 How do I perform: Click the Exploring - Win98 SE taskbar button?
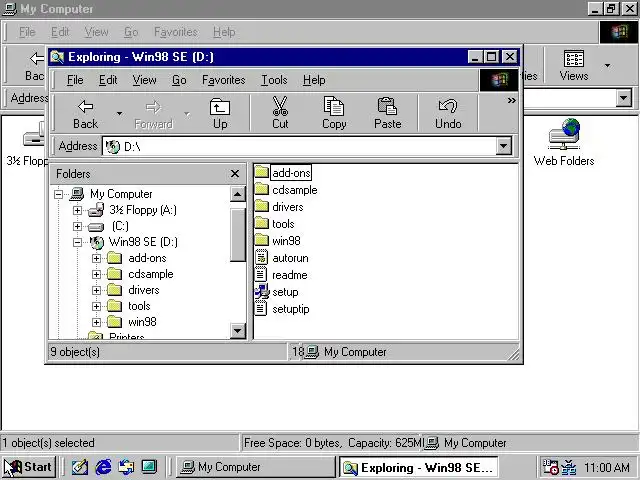(418, 467)
